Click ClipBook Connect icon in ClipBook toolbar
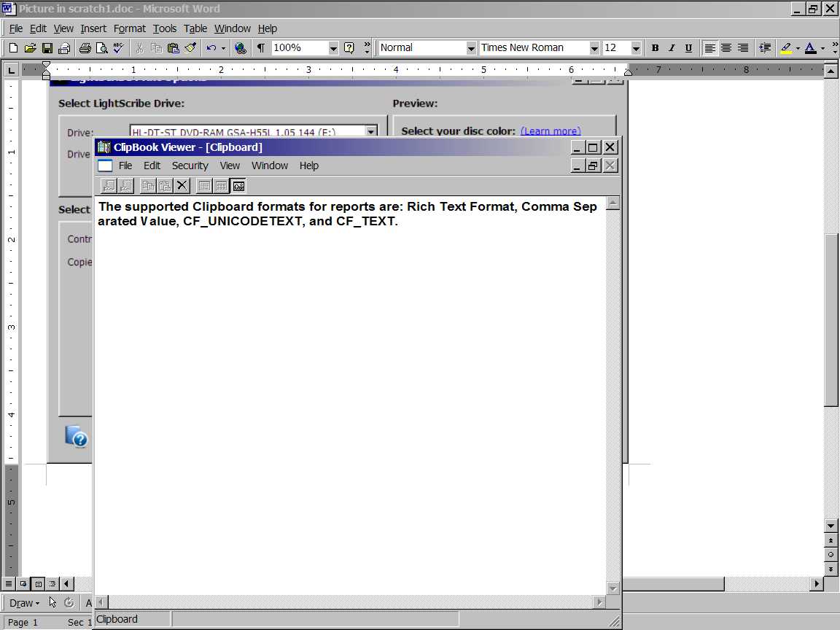840x630 pixels. pos(109,186)
